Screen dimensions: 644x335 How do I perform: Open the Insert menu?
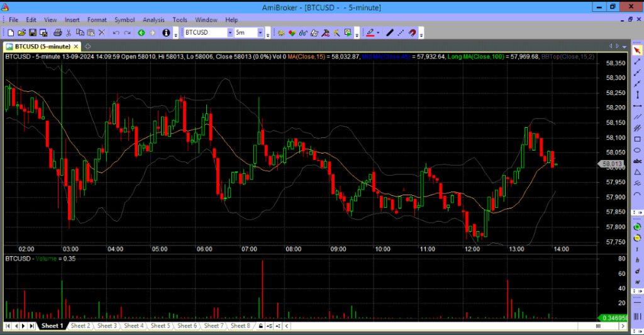click(72, 20)
